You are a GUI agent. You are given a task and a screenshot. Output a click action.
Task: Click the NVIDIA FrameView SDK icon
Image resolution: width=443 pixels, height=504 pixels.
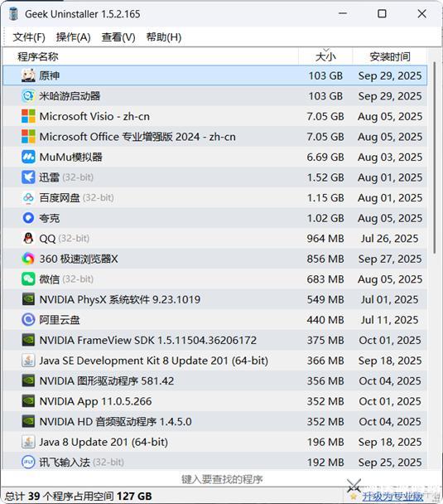click(x=28, y=340)
